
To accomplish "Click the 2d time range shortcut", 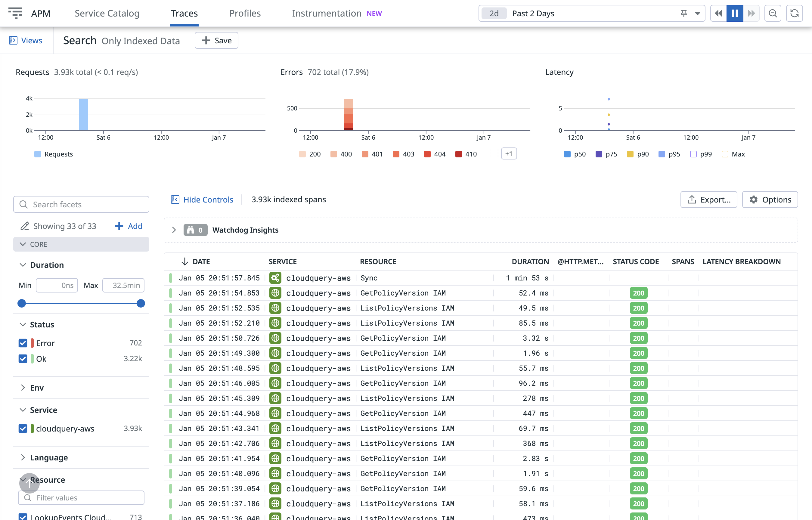I will coord(494,13).
